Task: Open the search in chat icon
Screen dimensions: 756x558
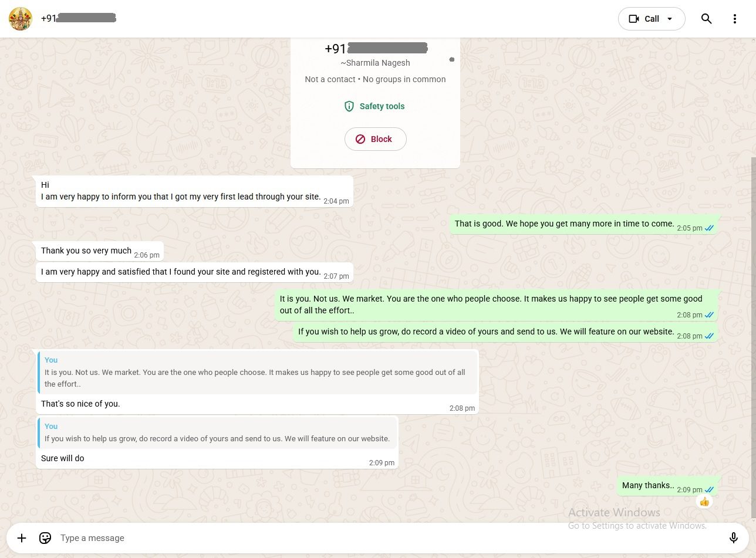Action: 706,19
